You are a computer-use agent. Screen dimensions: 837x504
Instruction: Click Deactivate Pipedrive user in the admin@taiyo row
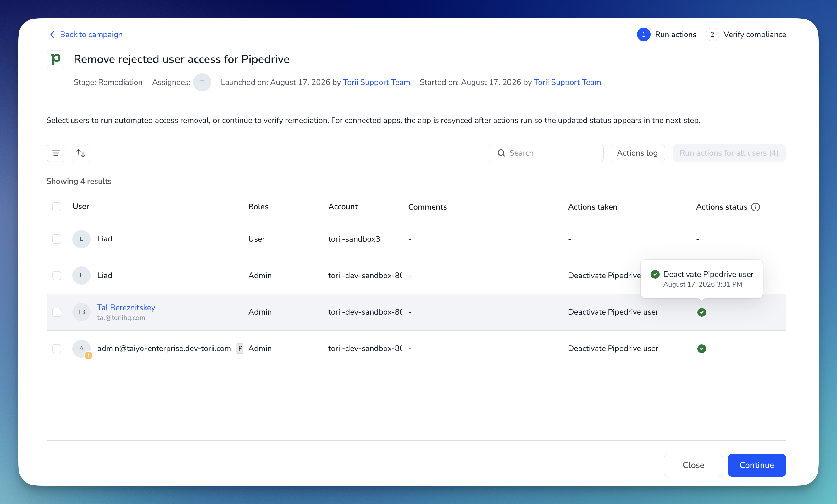(x=613, y=348)
